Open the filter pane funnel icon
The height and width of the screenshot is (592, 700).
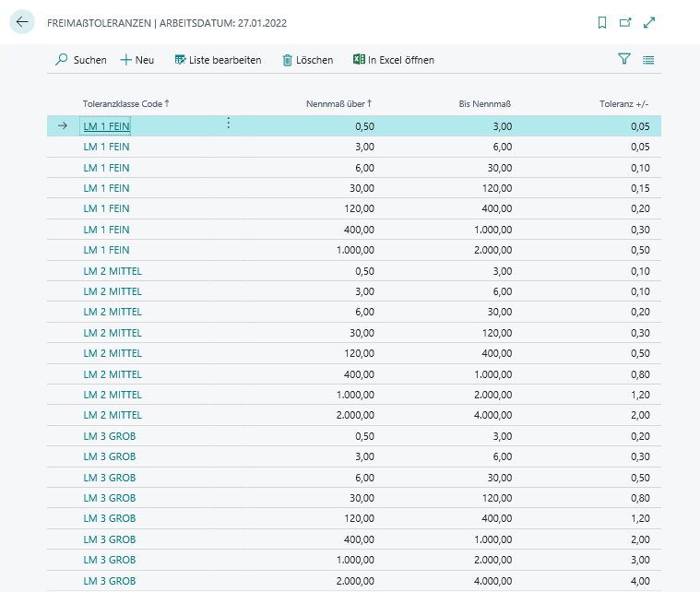pyautogui.click(x=624, y=59)
